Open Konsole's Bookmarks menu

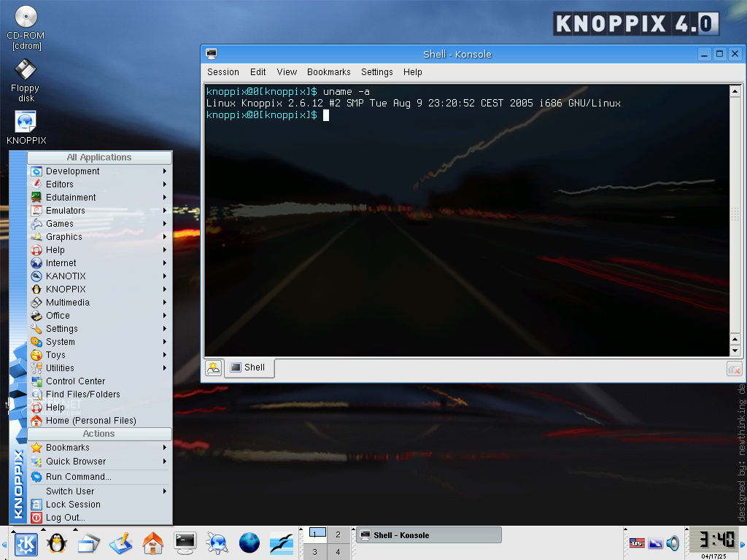[329, 72]
